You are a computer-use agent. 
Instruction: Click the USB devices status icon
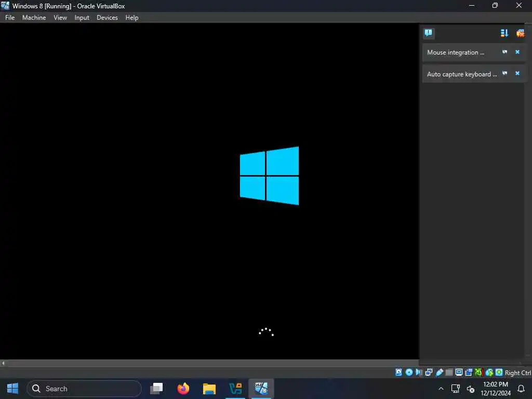pyautogui.click(x=440, y=372)
